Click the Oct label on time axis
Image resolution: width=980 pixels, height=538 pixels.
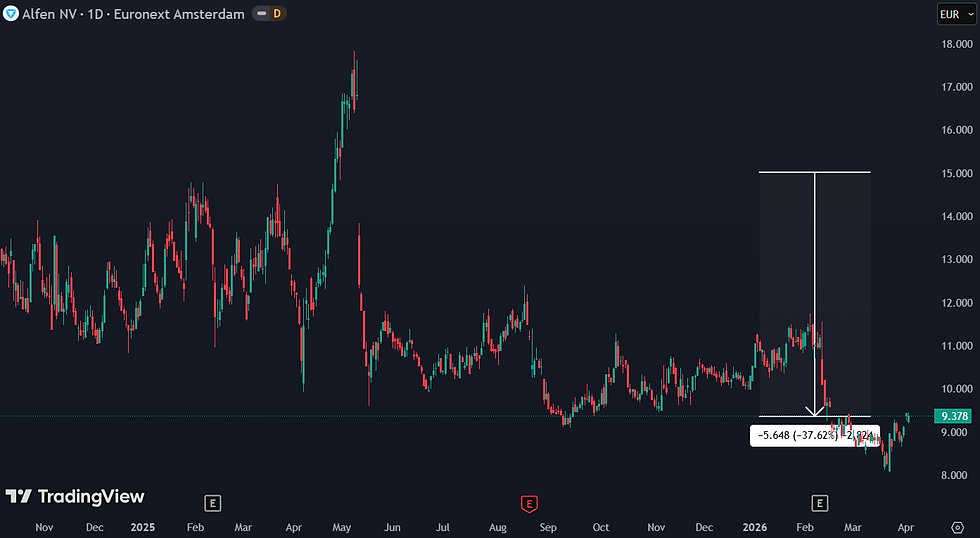[601, 527]
